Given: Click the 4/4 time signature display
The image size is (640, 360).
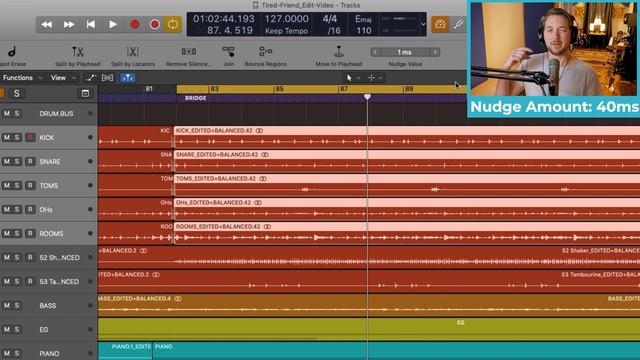Looking at the screenshot, I should [330, 19].
